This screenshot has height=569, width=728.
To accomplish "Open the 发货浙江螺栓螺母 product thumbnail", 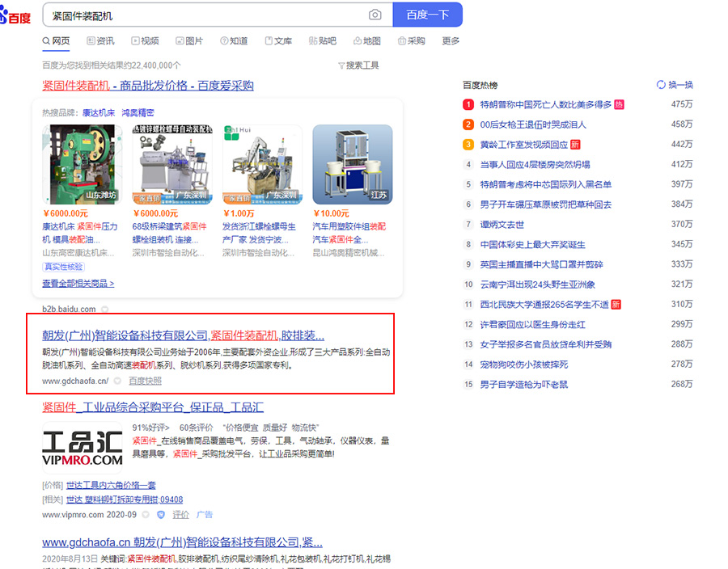I will [262, 164].
